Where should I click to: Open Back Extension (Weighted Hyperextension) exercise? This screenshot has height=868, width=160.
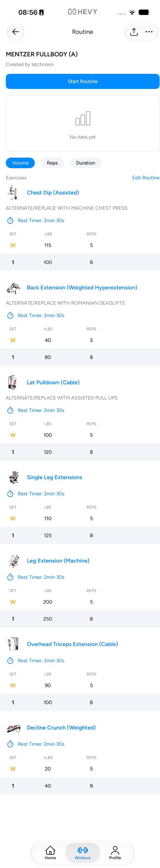(x=82, y=288)
